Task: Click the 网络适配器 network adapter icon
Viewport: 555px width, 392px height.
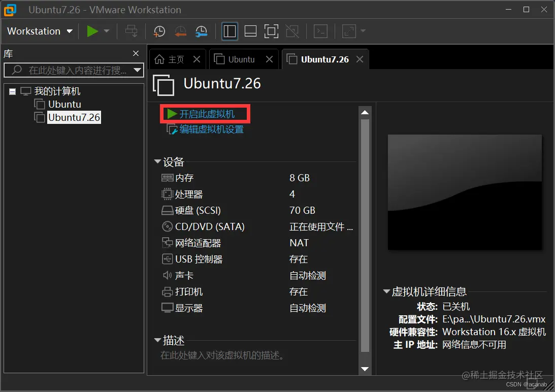Action: (167, 243)
